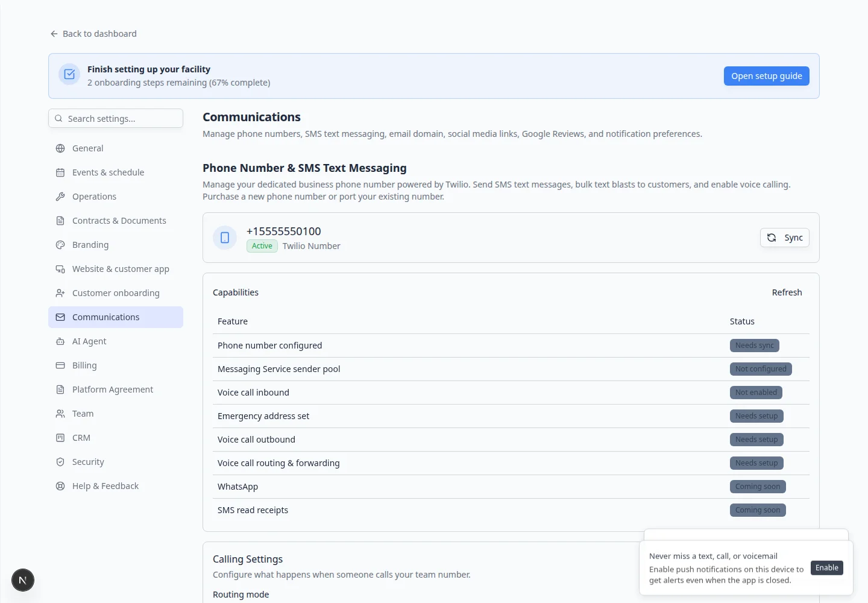The image size is (868, 603).
Task: Go to Customer onboarding settings
Action: 116,293
